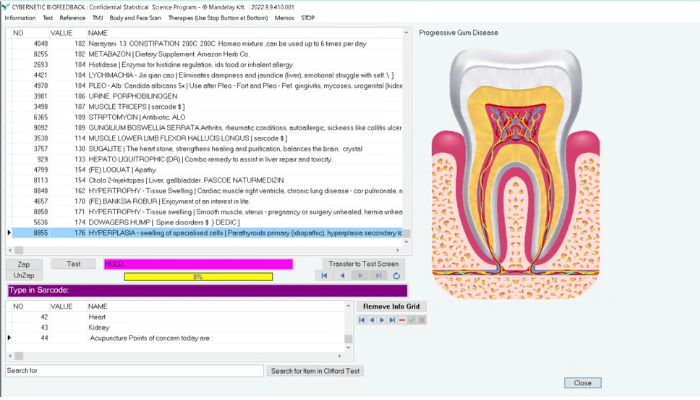The height and width of the screenshot is (400, 700).
Task: Jump to first record in main list navigator
Action: pyautogui.click(x=325, y=276)
